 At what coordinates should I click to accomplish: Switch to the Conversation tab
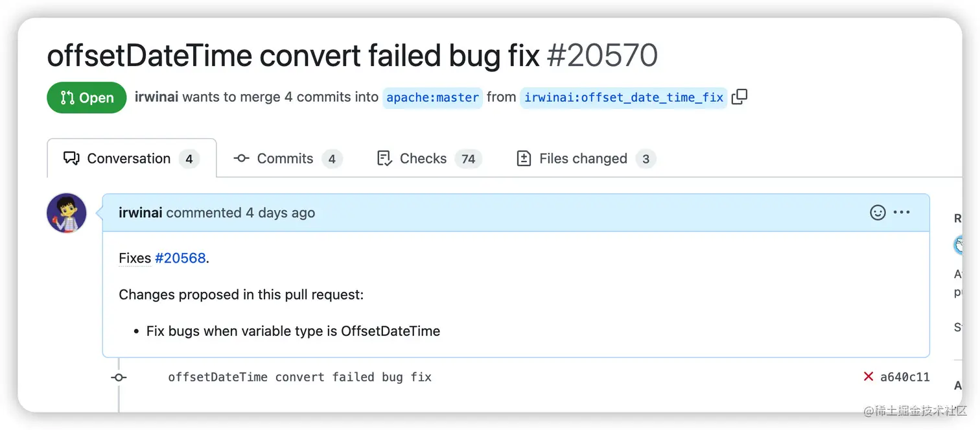click(132, 158)
